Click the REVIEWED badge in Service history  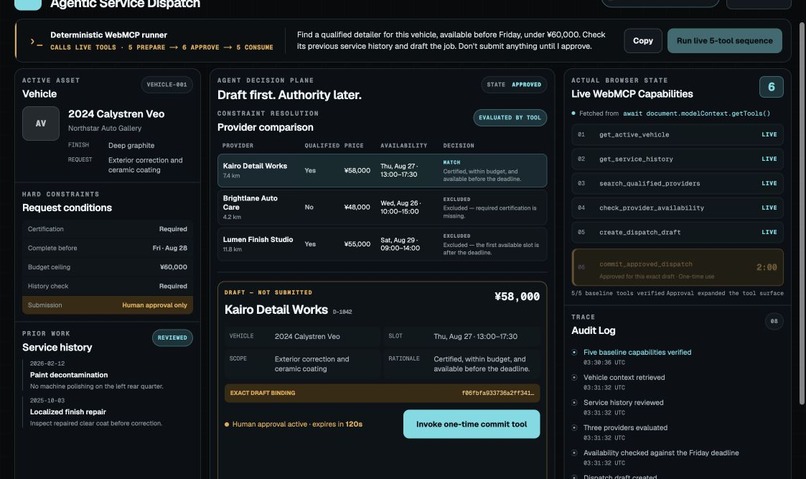(x=172, y=338)
